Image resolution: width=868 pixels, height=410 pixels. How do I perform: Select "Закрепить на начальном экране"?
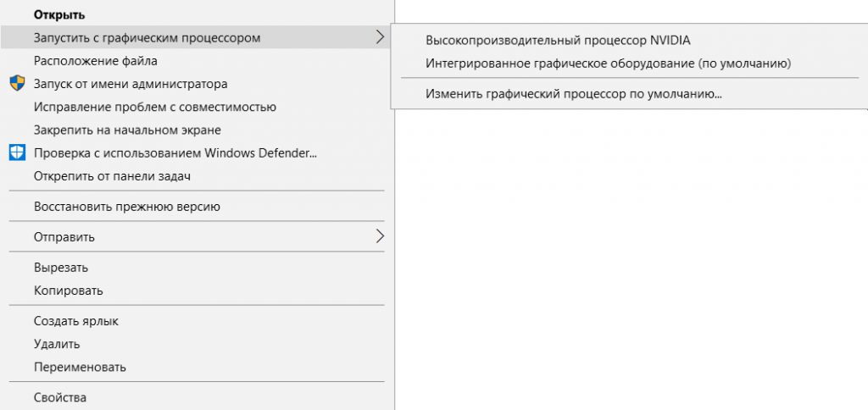click(127, 130)
